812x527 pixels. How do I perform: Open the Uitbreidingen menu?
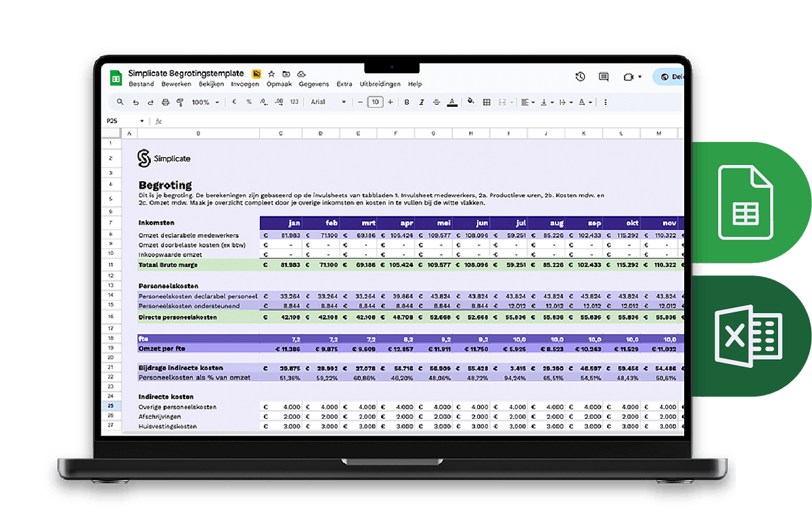point(380,85)
